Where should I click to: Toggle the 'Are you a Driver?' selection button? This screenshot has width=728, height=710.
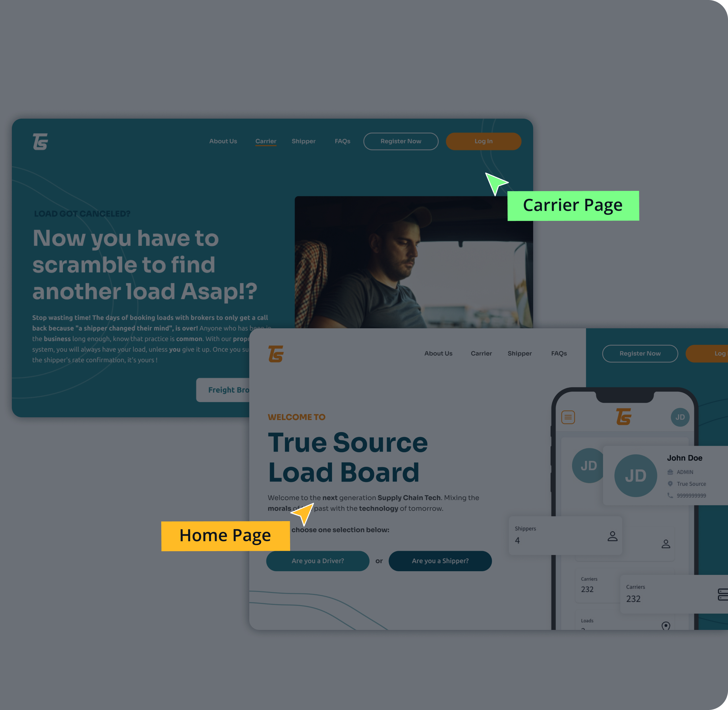pyautogui.click(x=318, y=560)
